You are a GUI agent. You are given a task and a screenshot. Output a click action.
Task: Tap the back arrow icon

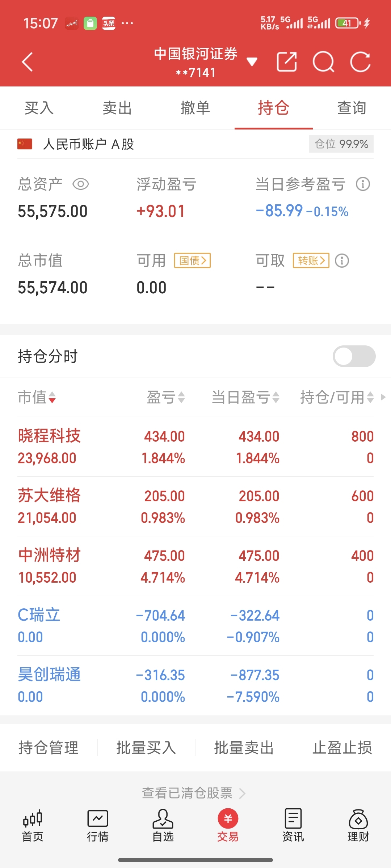click(x=28, y=62)
